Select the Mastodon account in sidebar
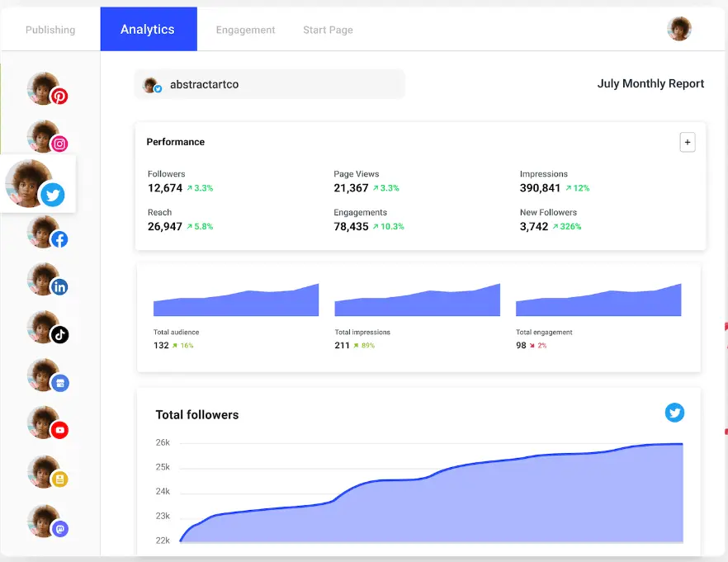 pyautogui.click(x=46, y=522)
